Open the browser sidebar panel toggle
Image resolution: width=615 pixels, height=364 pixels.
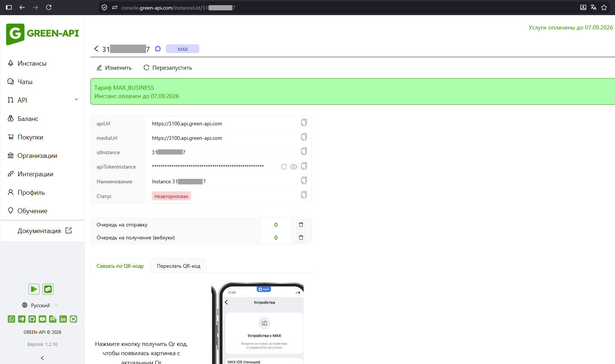[x=9, y=7]
